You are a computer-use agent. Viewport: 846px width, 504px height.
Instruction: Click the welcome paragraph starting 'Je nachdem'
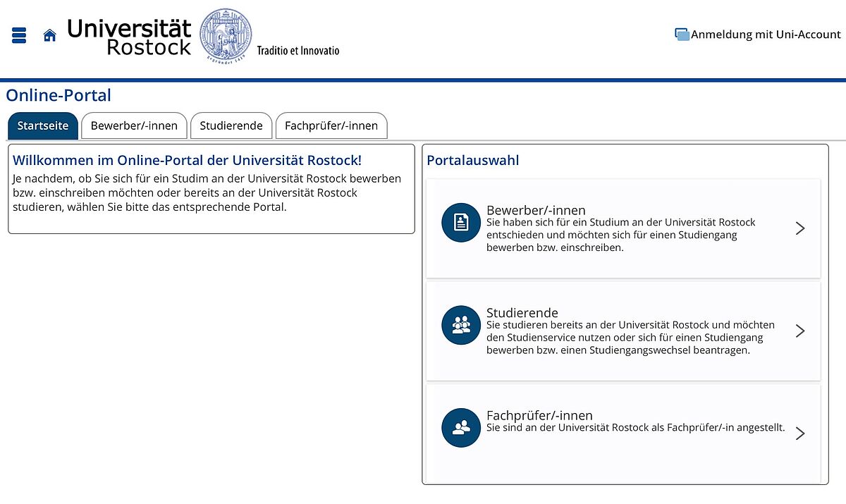[207, 193]
